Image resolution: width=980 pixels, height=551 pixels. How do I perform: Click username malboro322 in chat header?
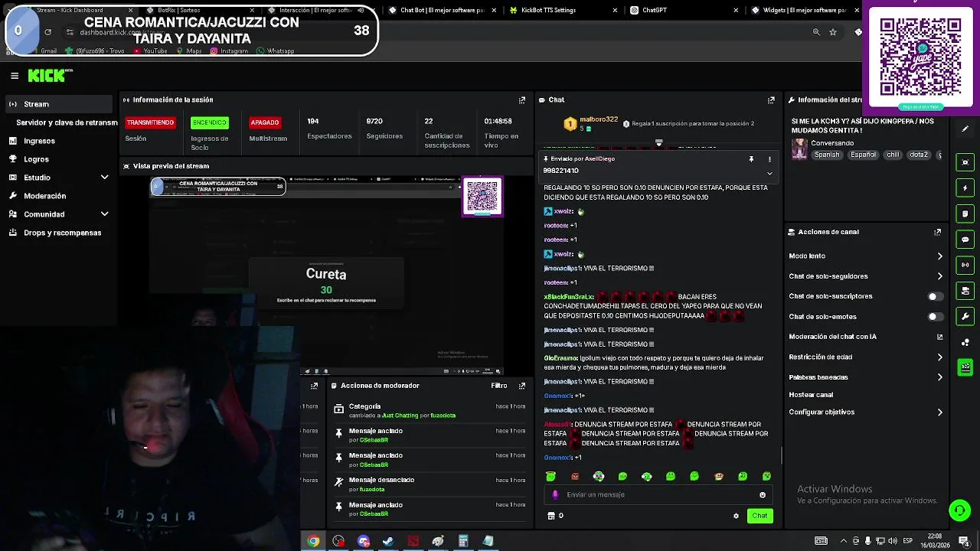[x=599, y=119]
